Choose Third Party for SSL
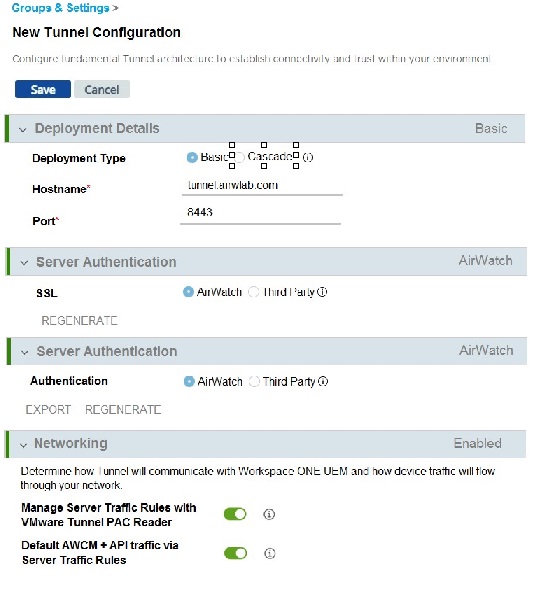Screen dimensions: 545x600 pyautogui.click(x=254, y=292)
